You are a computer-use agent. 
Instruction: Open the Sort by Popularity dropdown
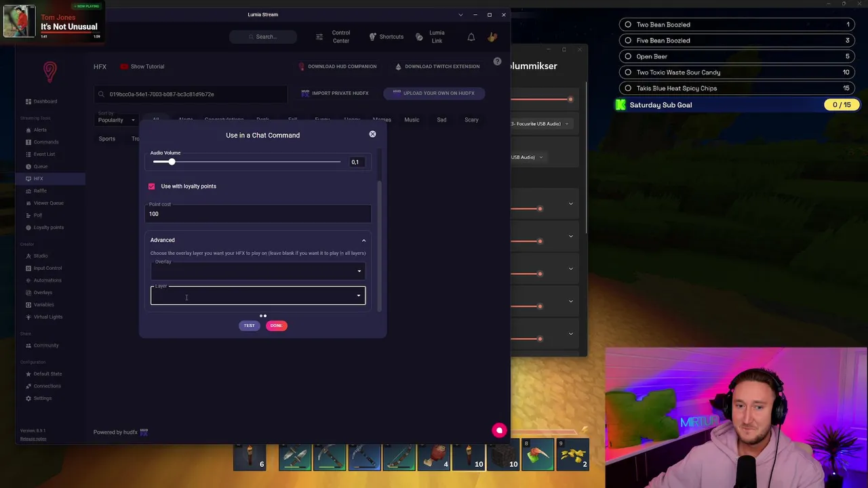[117, 120]
